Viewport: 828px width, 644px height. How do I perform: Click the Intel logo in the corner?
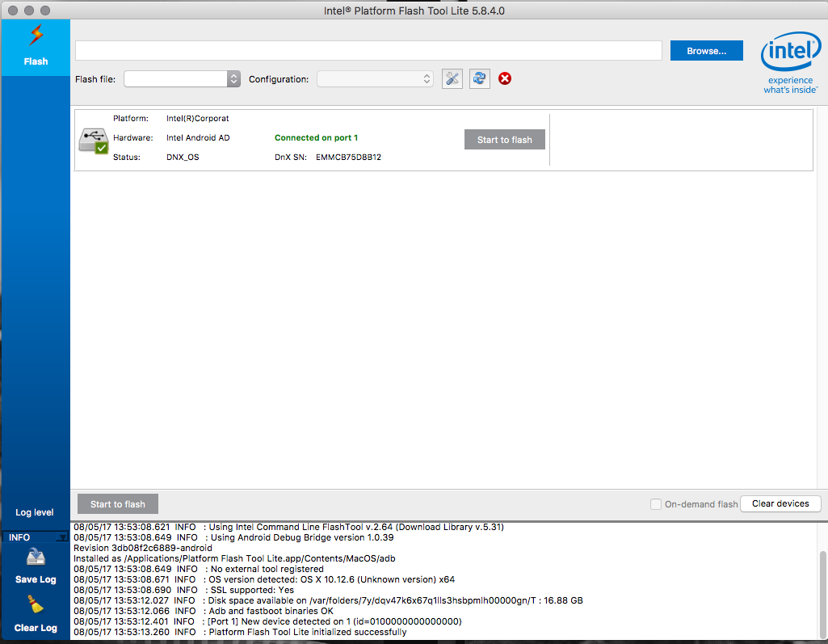pyautogui.click(x=790, y=51)
